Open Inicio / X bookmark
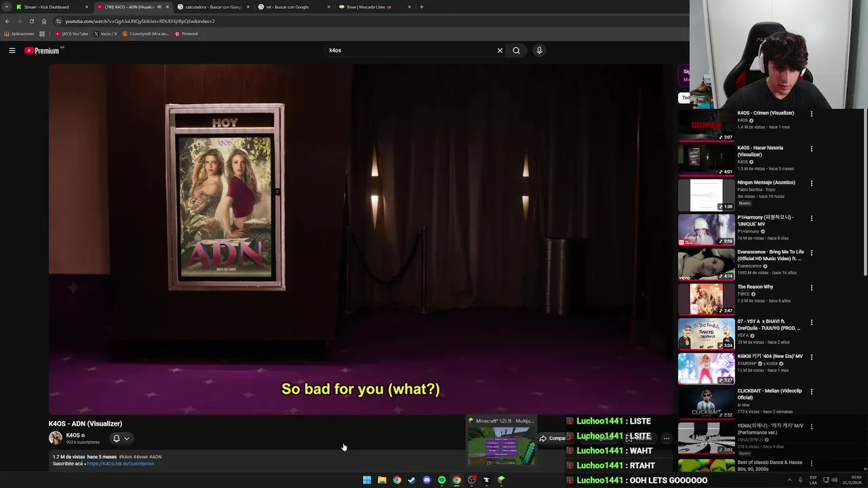Image resolution: width=868 pixels, height=488 pixels. (105, 34)
